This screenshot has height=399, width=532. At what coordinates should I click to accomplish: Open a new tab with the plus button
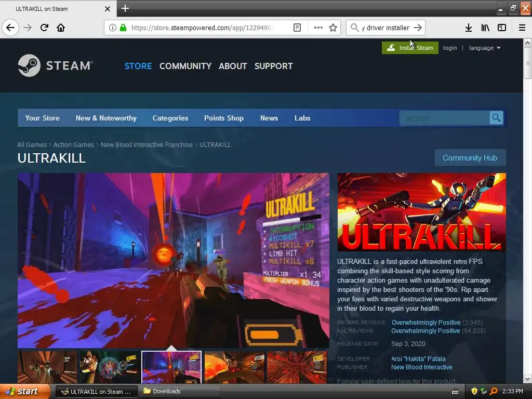[x=125, y=8]
